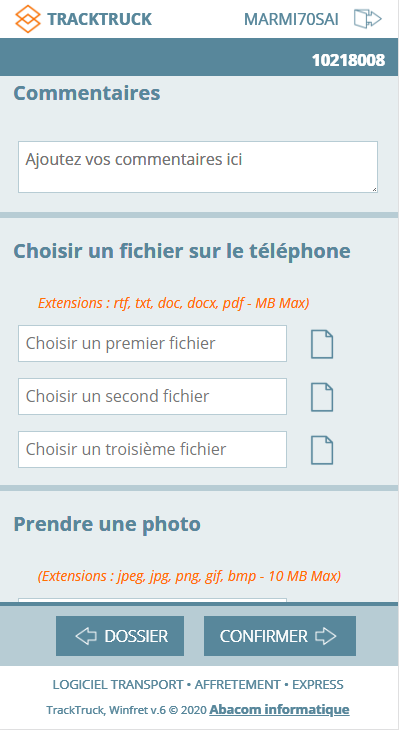This screenshot has width=399, height=730.
Task: Select the 'Choisir un troisième fichier' field
Action: click(152, 450)
